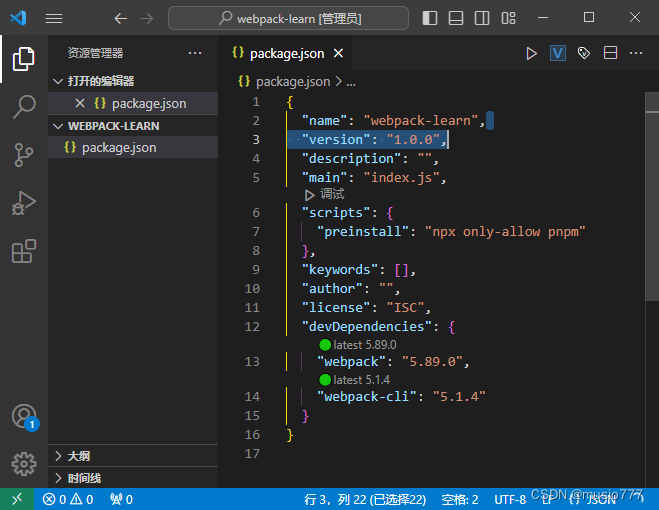Click the "keywords" key on line 9
Image resolution: width=659 pixels, height=510 pixels.
(x=340, y=270)
